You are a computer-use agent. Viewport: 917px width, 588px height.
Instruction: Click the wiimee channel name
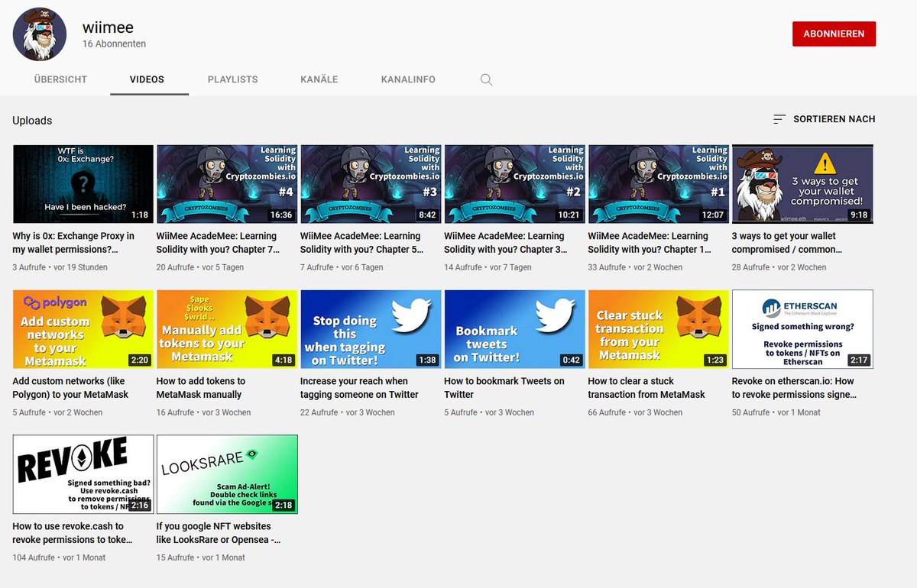[108, 27]
